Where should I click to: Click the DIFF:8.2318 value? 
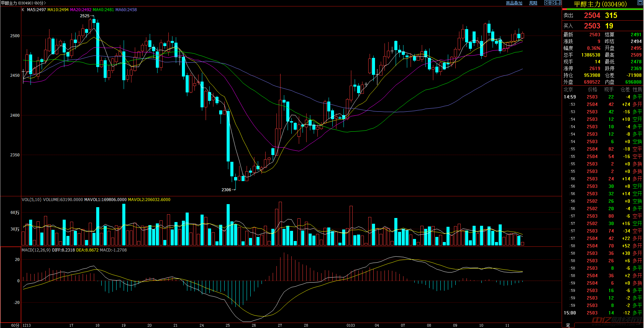pos(63,250)
